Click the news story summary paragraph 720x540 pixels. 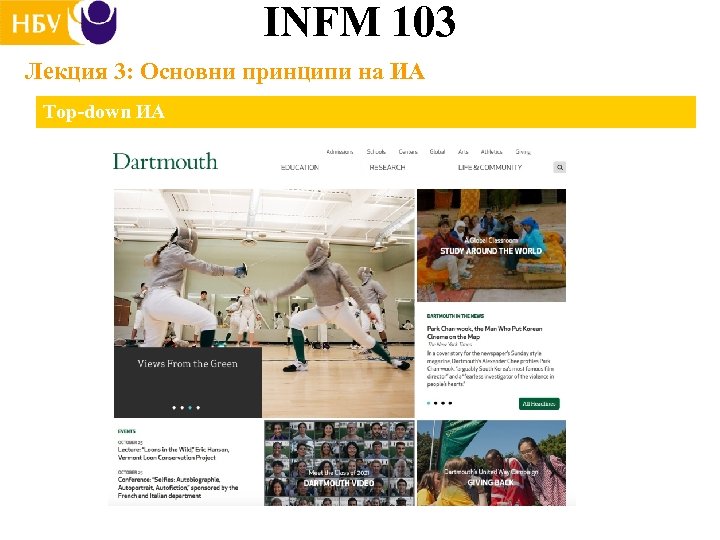click(x=490, y=369)
